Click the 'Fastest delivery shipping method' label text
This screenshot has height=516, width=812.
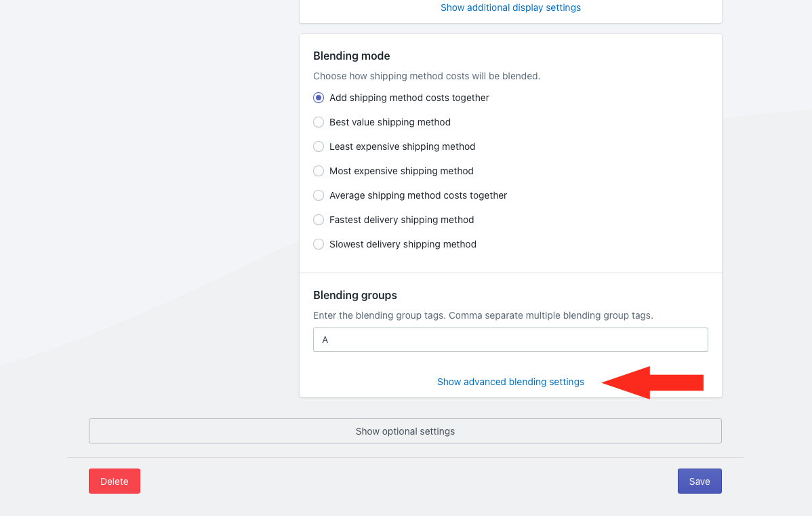[401, 220]
